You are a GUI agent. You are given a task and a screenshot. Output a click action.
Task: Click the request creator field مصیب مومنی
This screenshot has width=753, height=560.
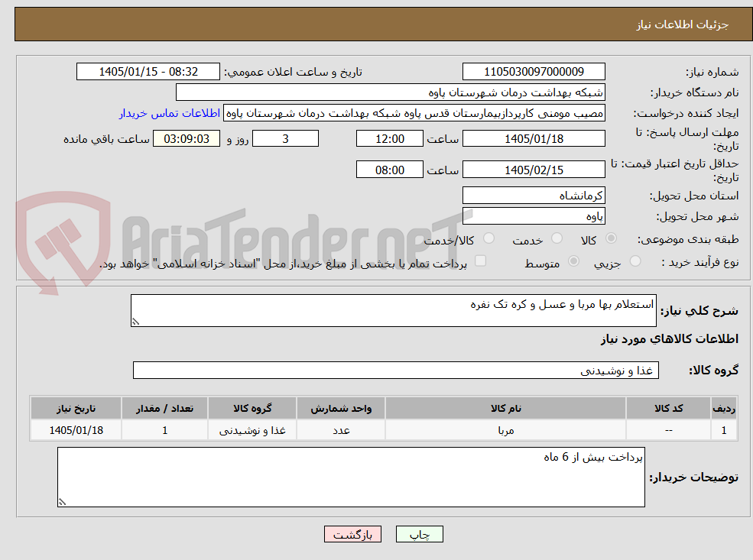coord(414,113)
